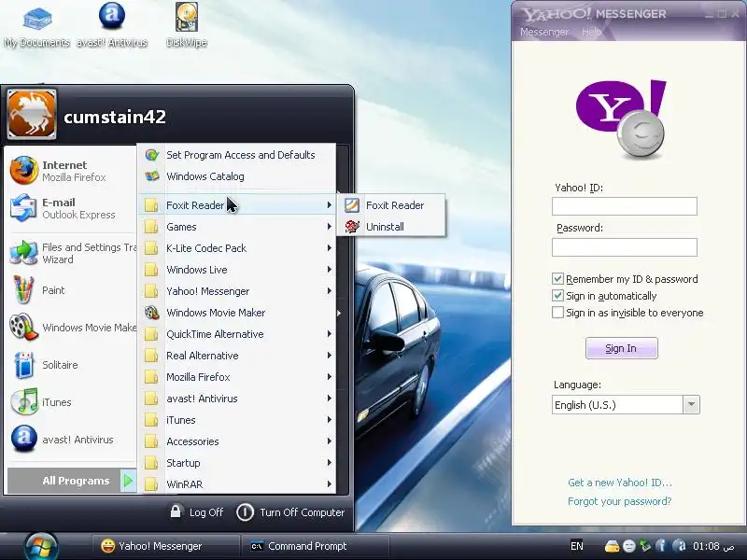Click the Sign In button
Viewport: 747px width, 560px height.
pyautogui.click(x=621, y=348)
